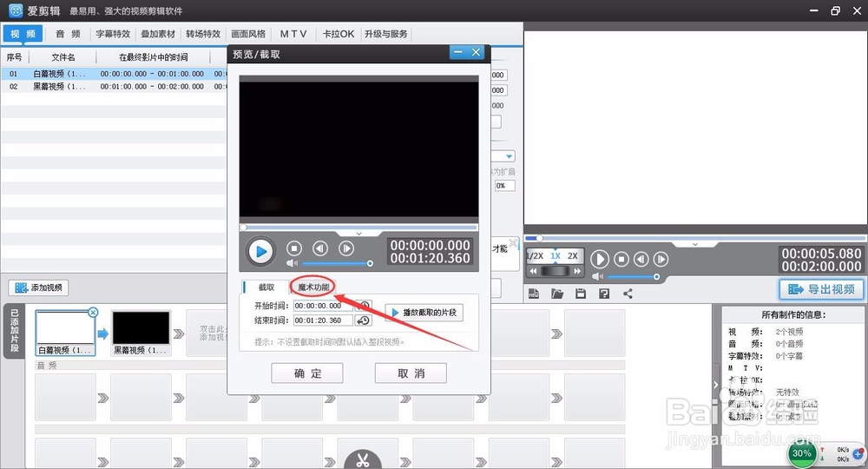Open the MTV tab

tap(293, 34)
